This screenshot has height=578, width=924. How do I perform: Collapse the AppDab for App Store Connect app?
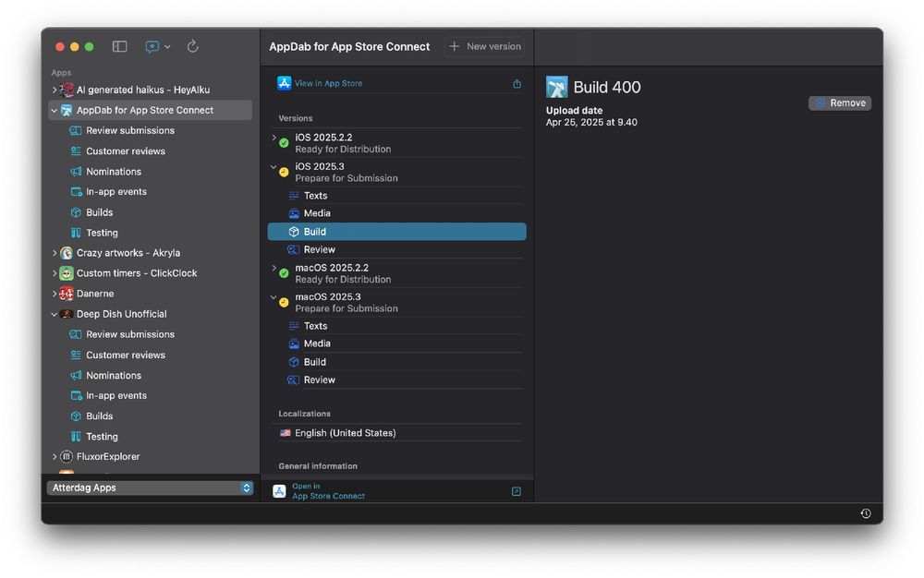coord(55,110)
